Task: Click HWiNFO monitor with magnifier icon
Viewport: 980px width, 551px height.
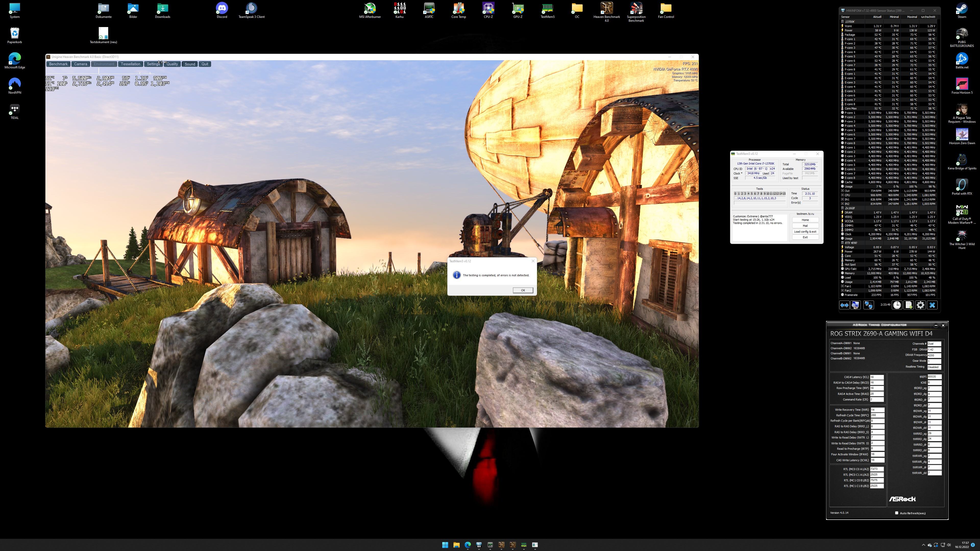Action: point(855,305)
